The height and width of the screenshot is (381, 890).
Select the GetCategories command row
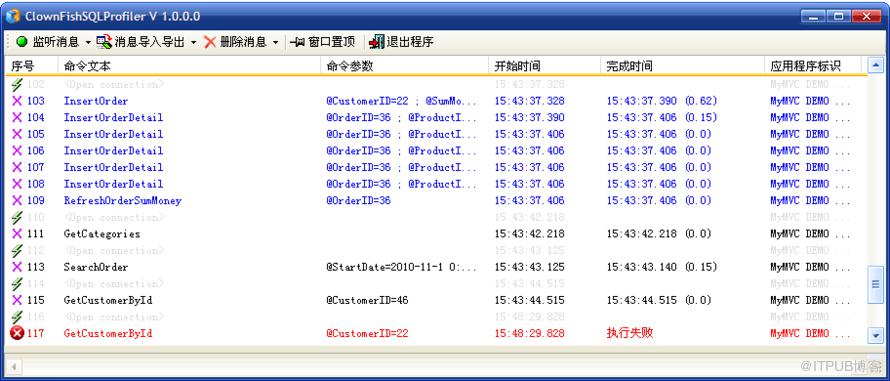tap(102, 233)
